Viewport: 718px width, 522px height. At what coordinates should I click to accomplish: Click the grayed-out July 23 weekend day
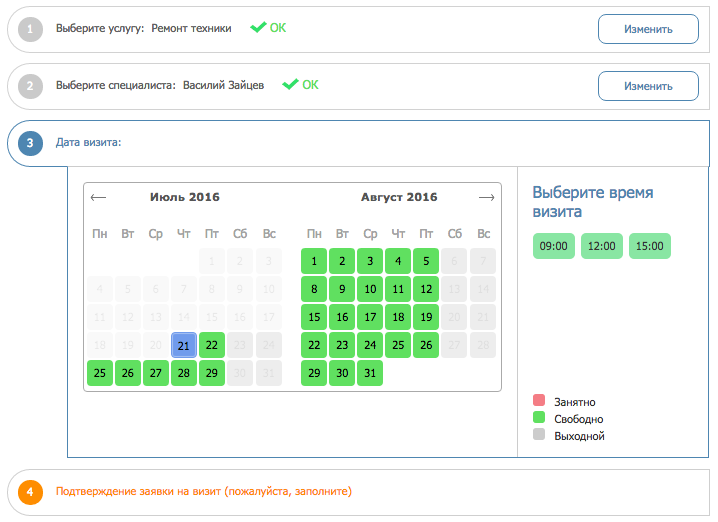pos(239,345)
